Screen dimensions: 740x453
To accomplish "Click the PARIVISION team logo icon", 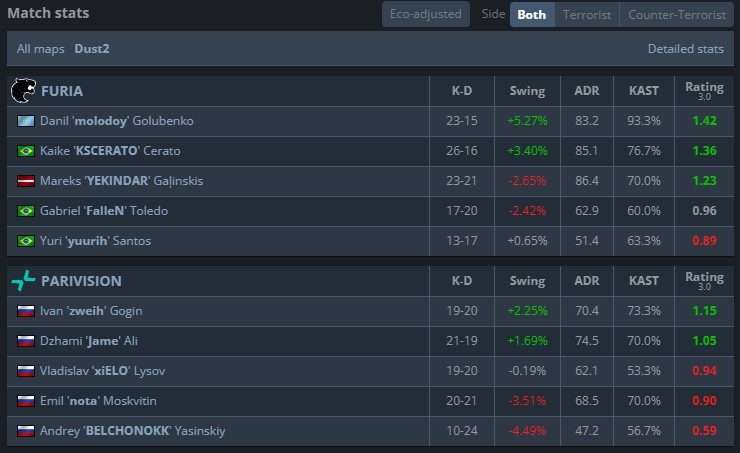I will (x=22, y=281).
